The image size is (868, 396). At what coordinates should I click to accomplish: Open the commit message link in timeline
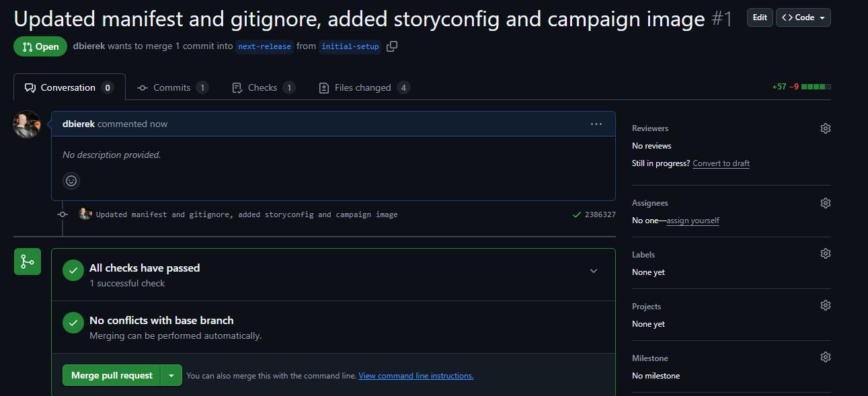247,214
